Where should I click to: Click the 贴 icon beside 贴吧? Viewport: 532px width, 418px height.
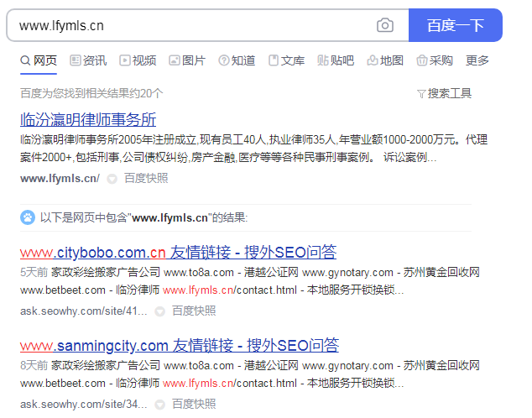tap(323, 60)
